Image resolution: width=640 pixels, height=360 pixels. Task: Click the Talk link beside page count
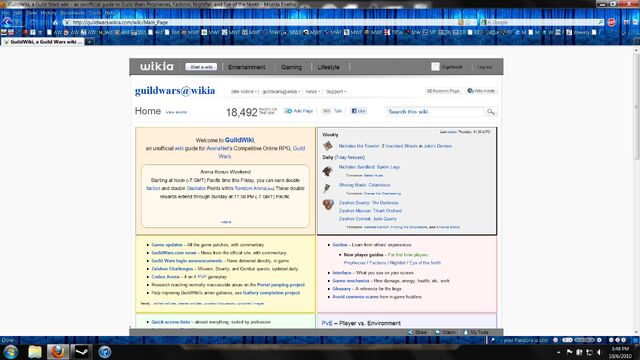coord(338,111)
